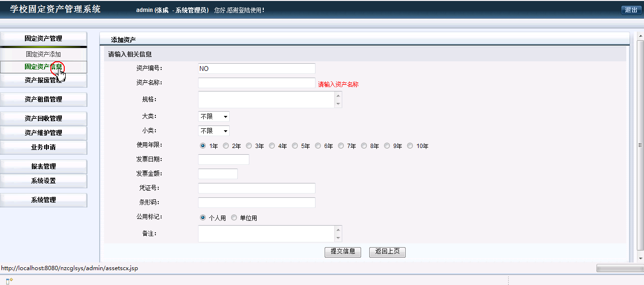The height and width of the screenshot is (285, 644).
Task: Click the 条形码 input field
Action: point(257,203)
